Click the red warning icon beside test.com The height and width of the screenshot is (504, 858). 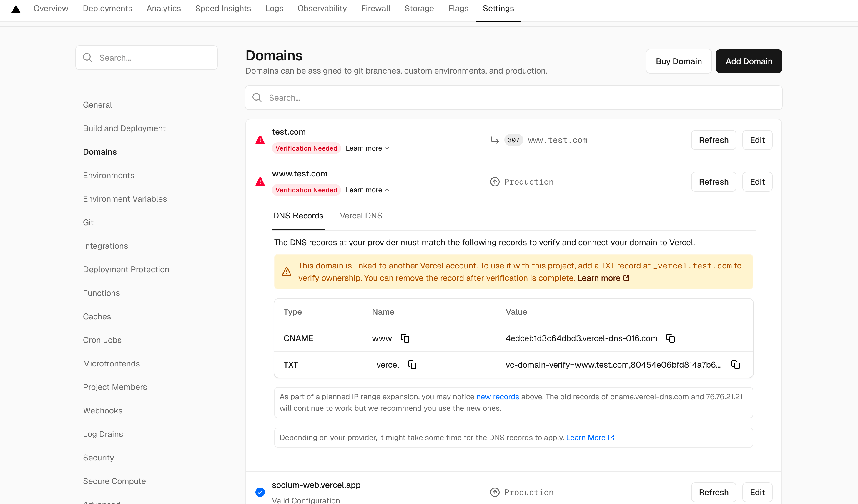(x=260, y=140)
